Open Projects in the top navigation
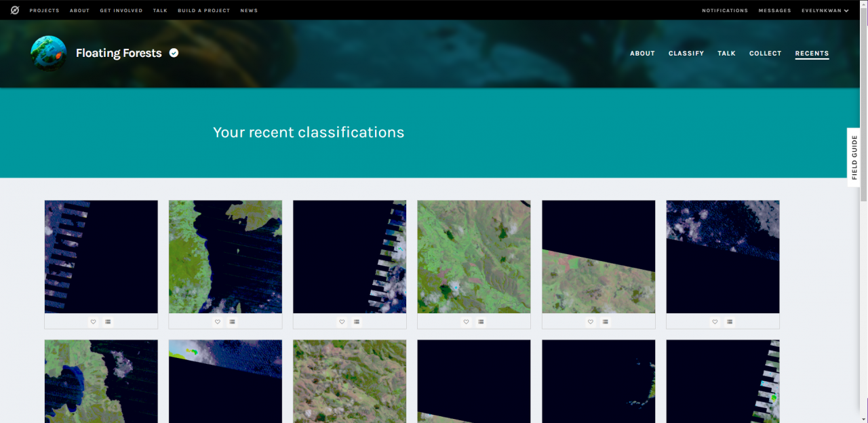The width and height of the screenshot is (868, 423). coord(45,11)
